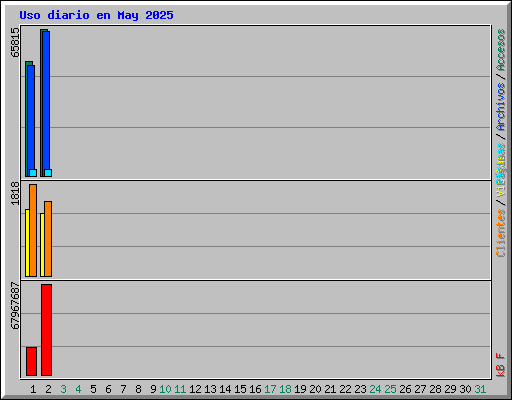Click the red KB bar for day 2
Viewport: 512px width, 400px height.
[46, 330]
